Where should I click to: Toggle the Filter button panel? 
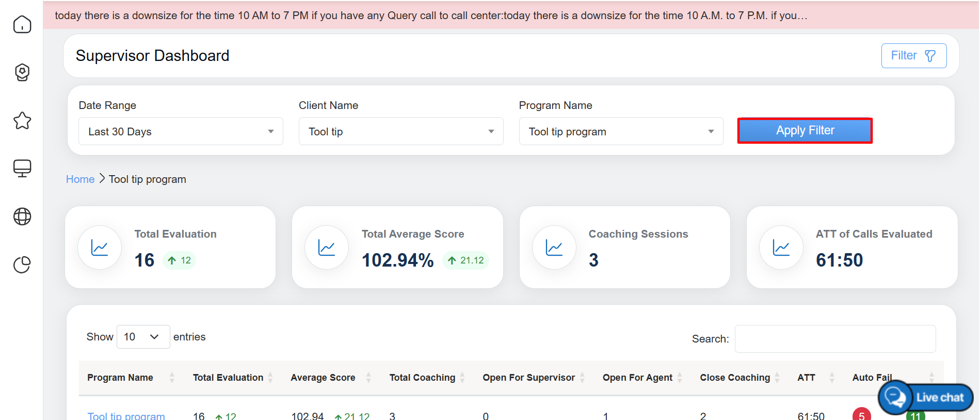[x=913, y=56]
